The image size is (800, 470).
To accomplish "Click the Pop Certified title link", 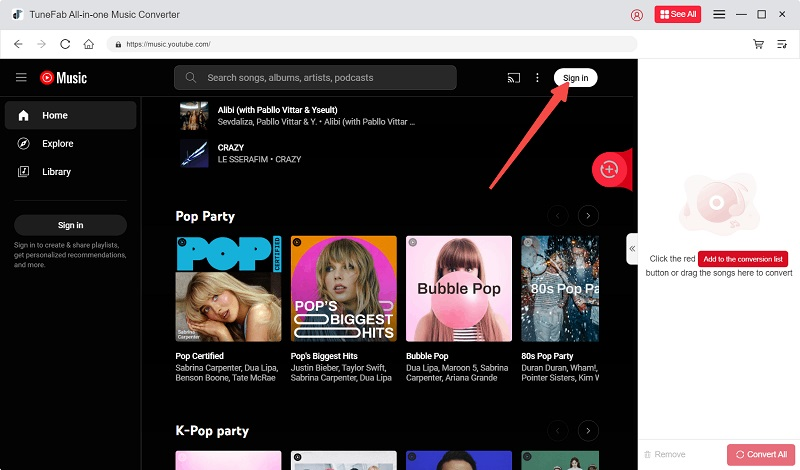I will pyautogui.click(x=199, y=356).
